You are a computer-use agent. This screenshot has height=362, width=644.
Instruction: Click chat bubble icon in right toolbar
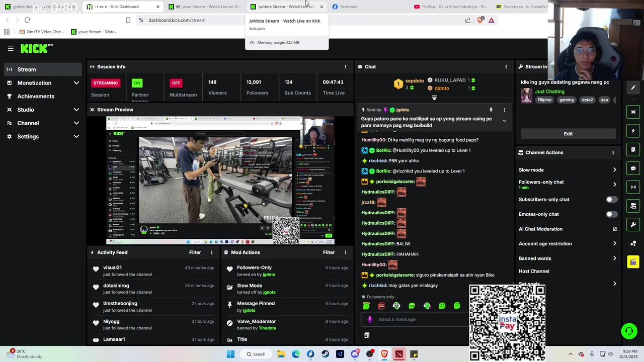point(633,168)
